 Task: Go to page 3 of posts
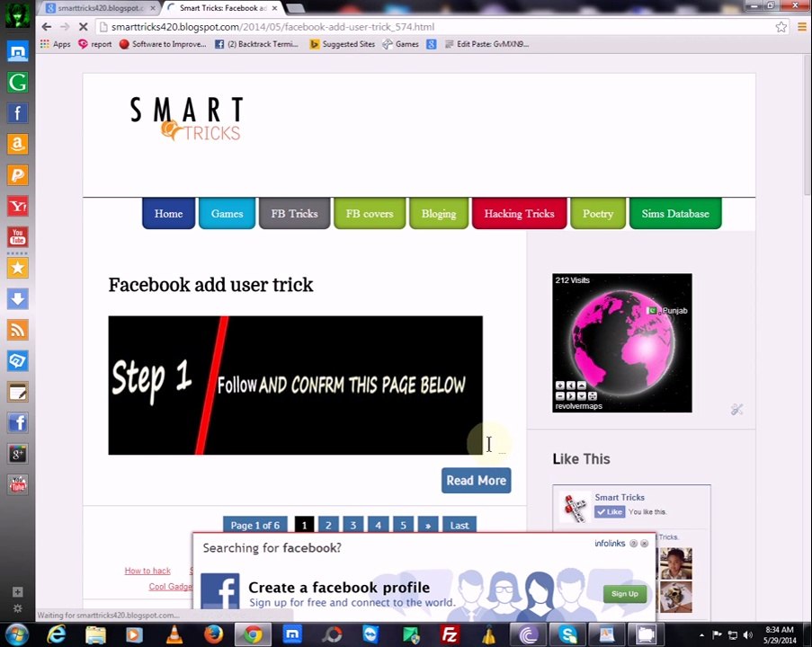pos(353,525)
